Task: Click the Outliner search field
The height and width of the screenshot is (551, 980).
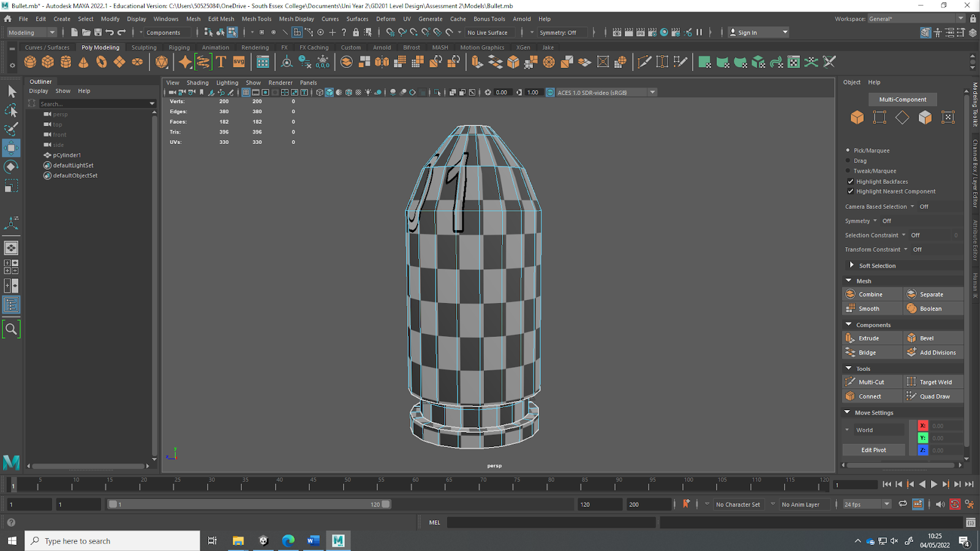Action: coord(97,103)
